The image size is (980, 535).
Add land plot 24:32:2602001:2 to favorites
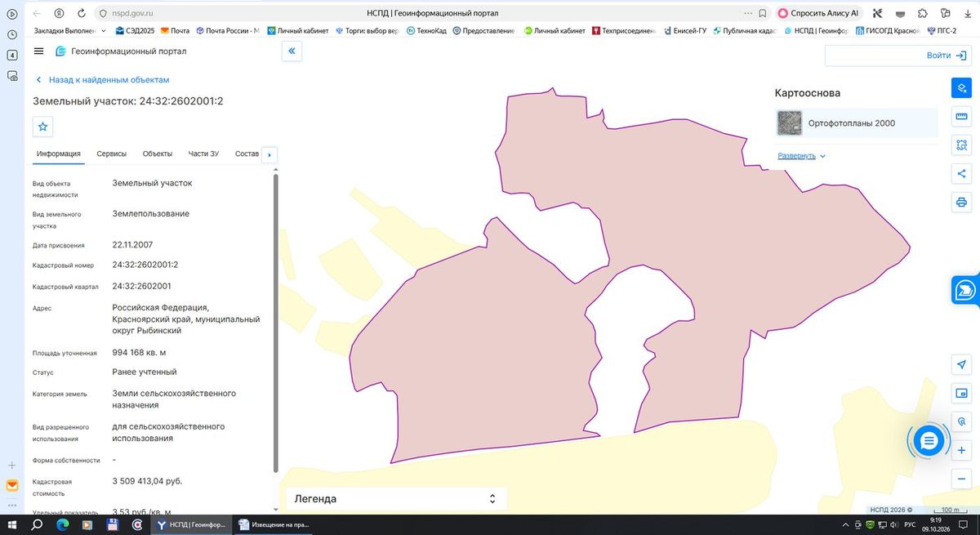(43, 127)
